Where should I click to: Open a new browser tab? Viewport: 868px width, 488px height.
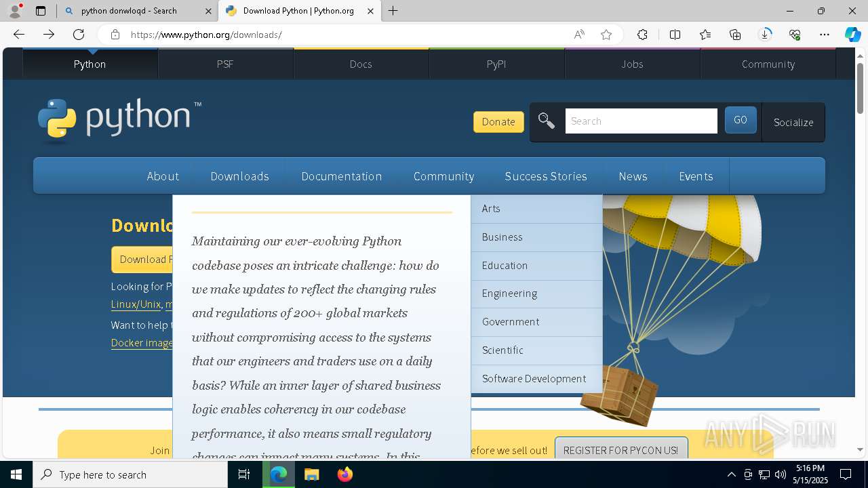coord(393,11)
